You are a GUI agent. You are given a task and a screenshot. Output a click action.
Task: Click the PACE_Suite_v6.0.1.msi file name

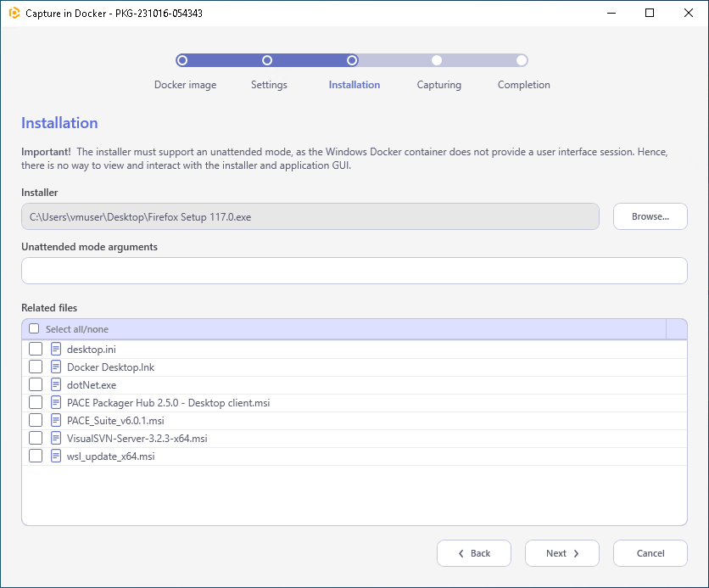[115, 421]
